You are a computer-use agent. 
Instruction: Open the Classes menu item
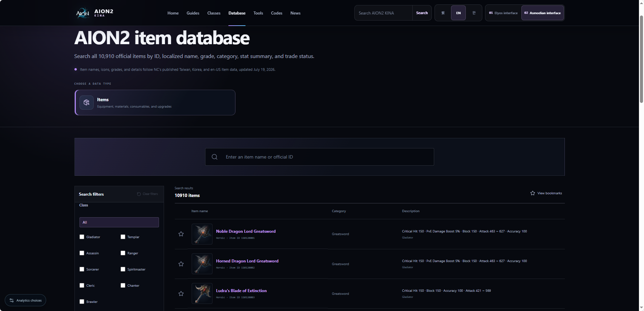pos(214,13)
